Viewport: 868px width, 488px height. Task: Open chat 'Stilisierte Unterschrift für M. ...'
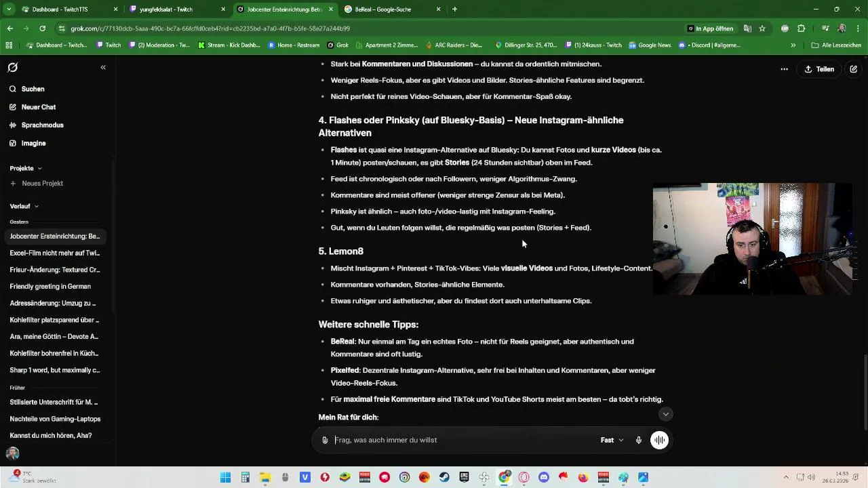pyautogui.click(x=54, y=403)
